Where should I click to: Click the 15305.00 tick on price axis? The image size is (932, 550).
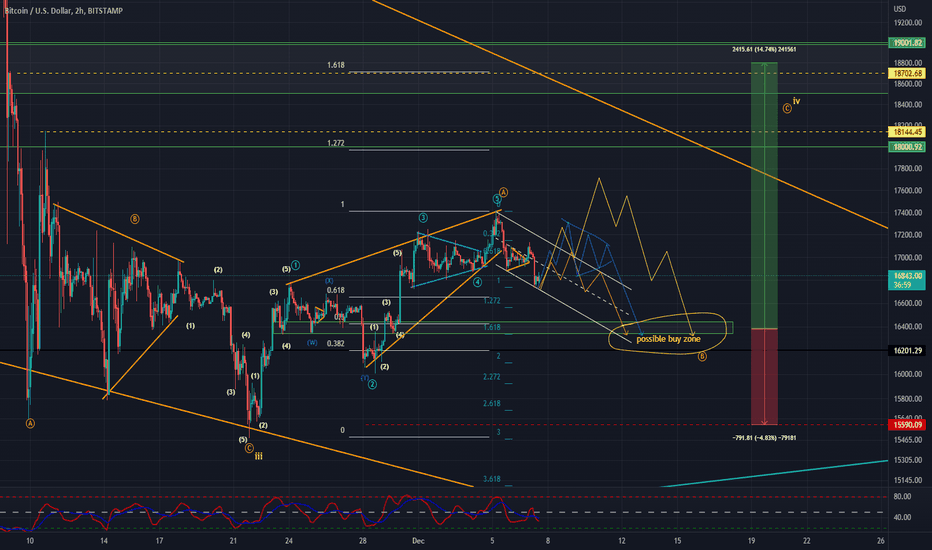tap(908, 460)
